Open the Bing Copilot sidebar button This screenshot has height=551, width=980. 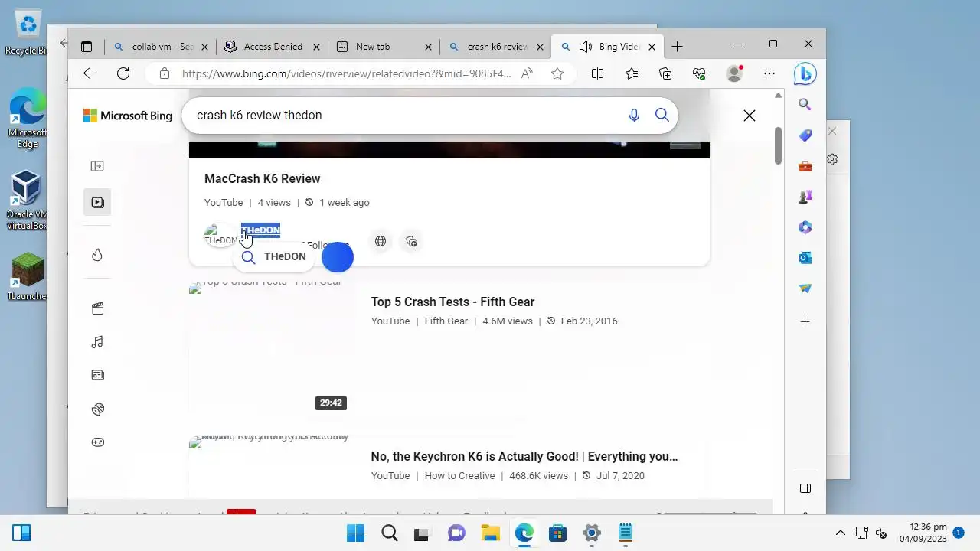805,73
